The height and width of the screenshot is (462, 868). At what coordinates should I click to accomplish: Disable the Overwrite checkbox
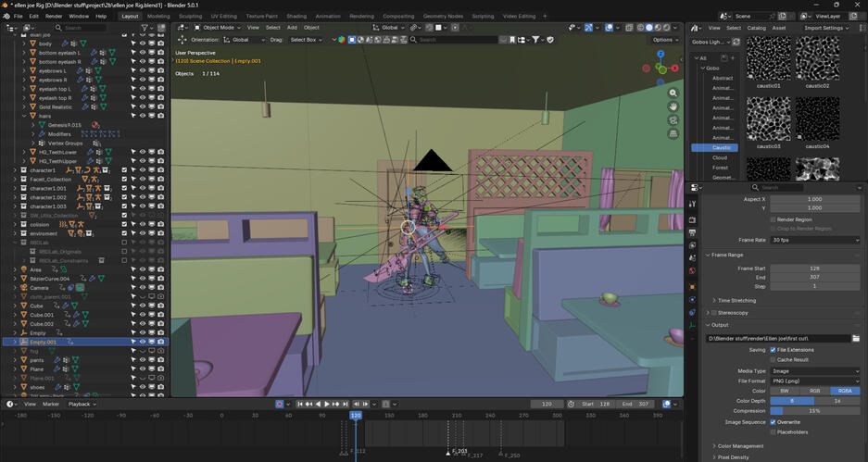click(774, 421)
